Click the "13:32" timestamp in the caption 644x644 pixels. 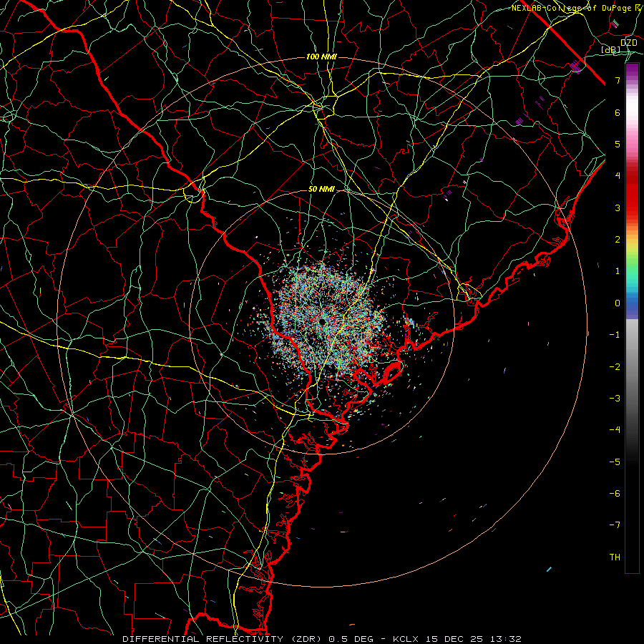click(x=504, y=639)
